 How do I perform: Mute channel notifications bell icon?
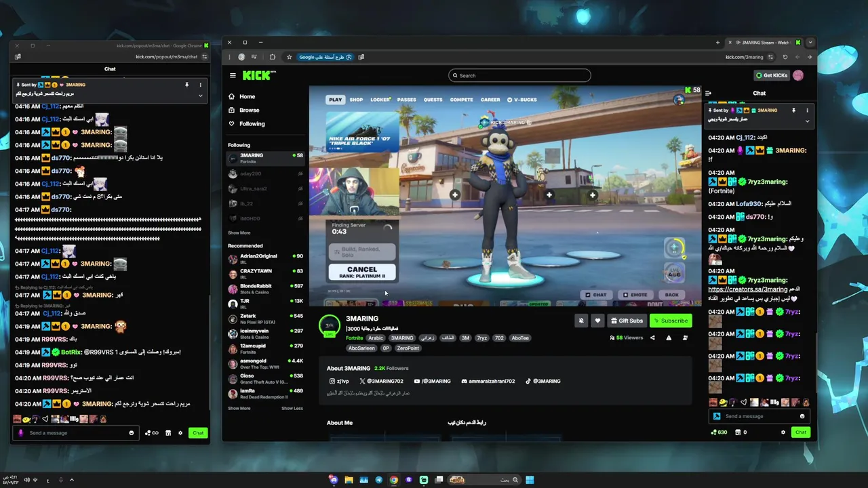(x=581, y=321)
